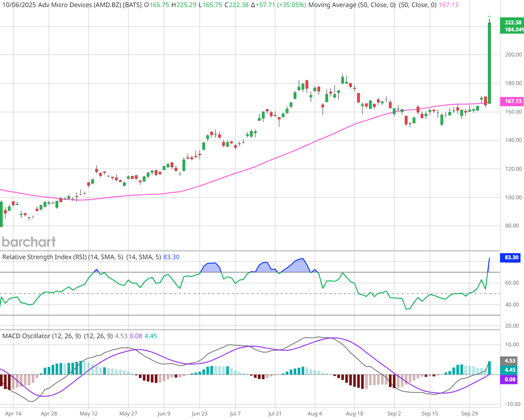This screenshot has width=524, height=420.
Task: Click the gray 4.53 MACD axis badge
Action: pos(509,361)
